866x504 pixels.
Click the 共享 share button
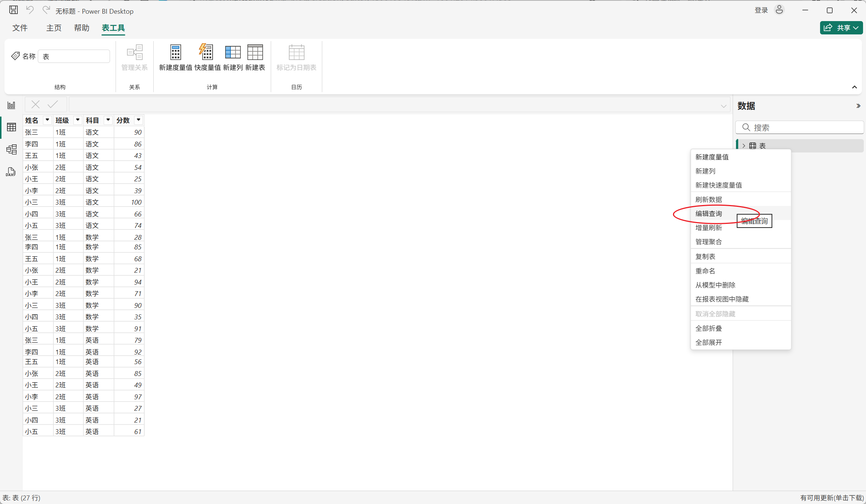coord(841,28)
